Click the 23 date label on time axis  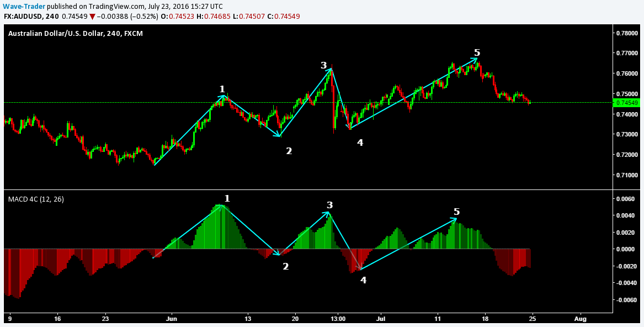105,319
